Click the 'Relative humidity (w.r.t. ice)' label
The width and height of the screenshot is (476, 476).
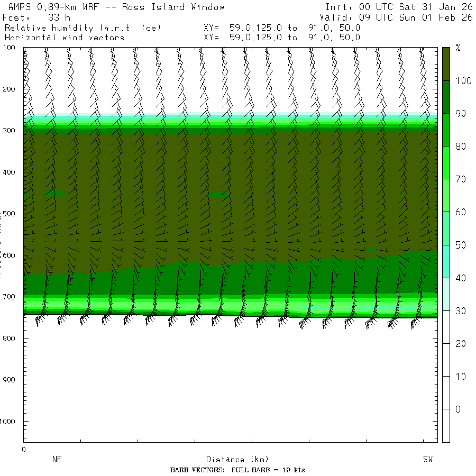[83, 28]
